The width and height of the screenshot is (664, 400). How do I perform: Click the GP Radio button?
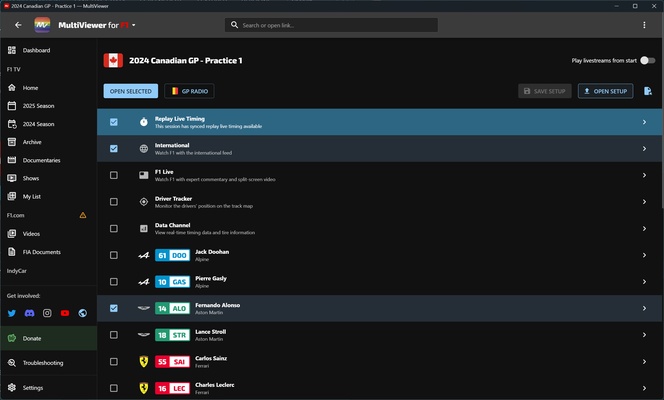[189, 91]
